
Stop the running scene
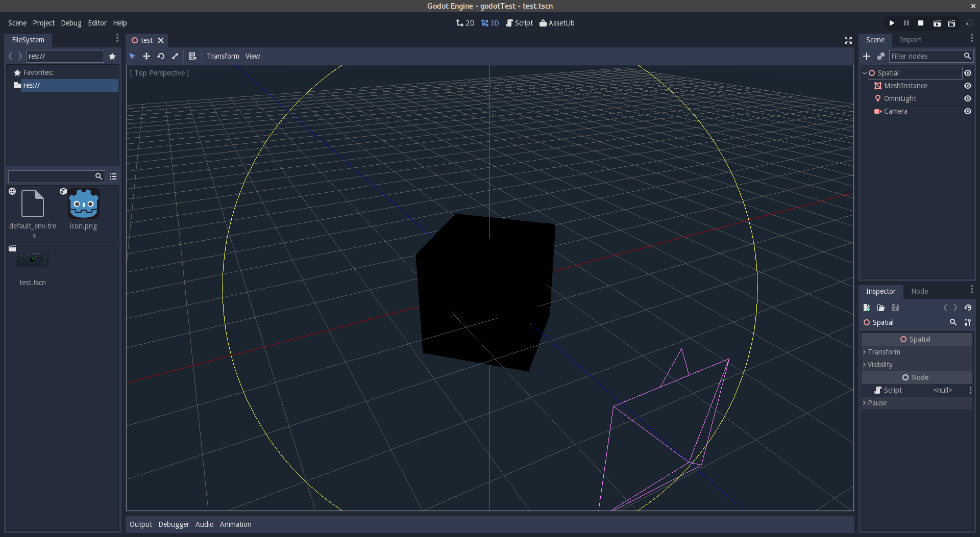921,23
